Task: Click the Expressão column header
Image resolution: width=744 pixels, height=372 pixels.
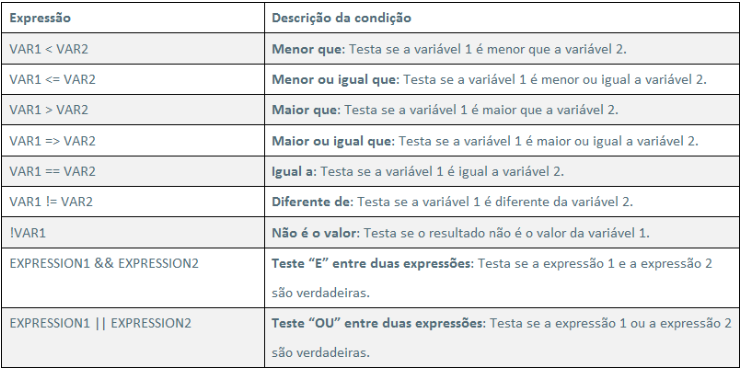Action: pos(40,18)
